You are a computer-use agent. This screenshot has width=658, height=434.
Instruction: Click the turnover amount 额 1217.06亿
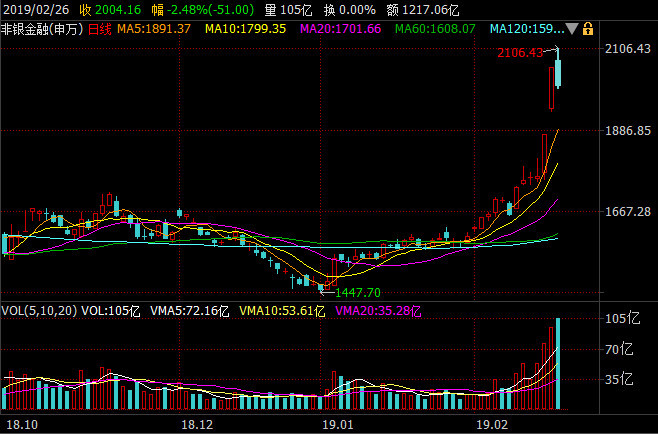423,10
